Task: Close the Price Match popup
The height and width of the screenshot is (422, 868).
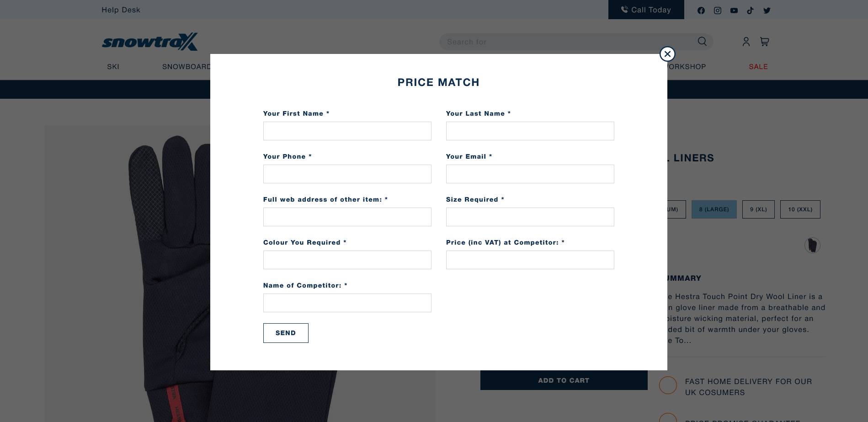Action: point(667,54)
